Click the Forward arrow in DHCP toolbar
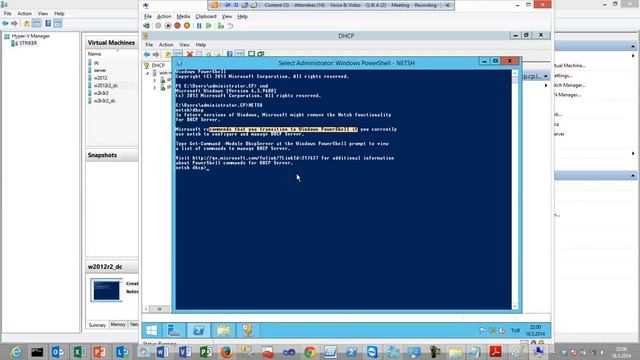 point(156,54)
